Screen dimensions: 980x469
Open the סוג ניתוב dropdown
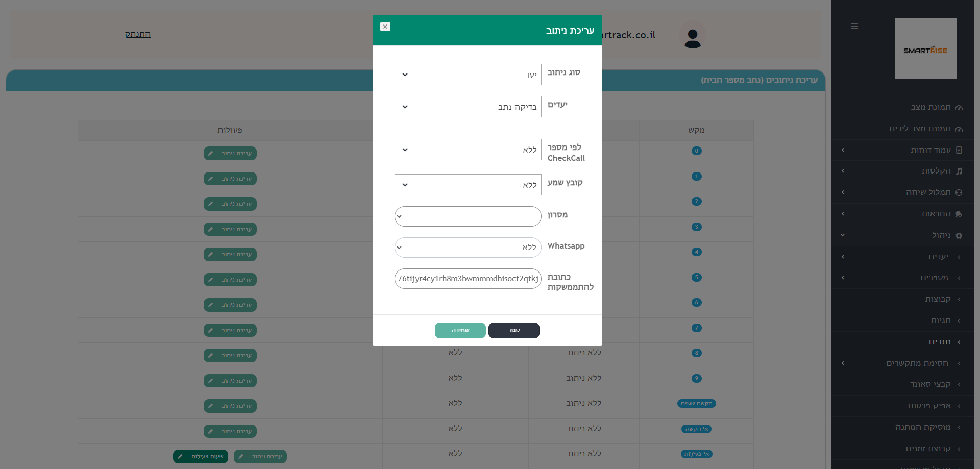click(x=468, y=75)
